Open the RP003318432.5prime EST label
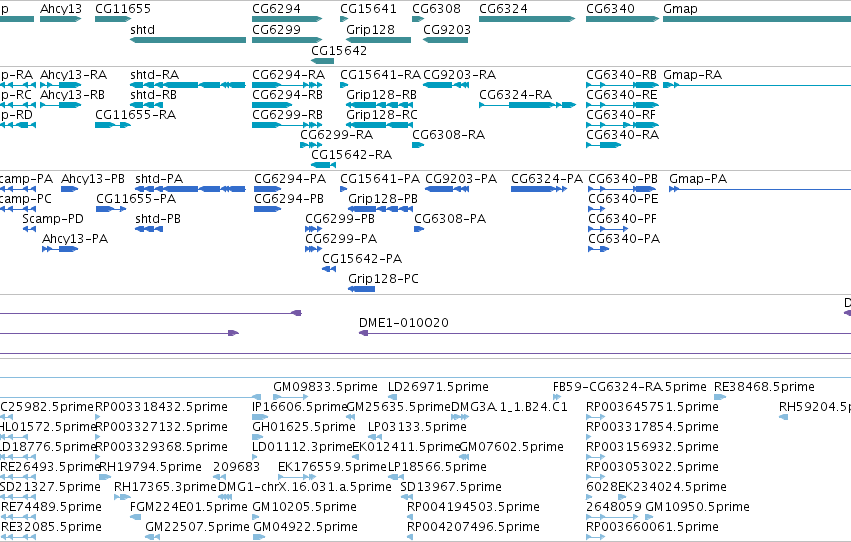 pyautogui.click(x=161, y=407)
